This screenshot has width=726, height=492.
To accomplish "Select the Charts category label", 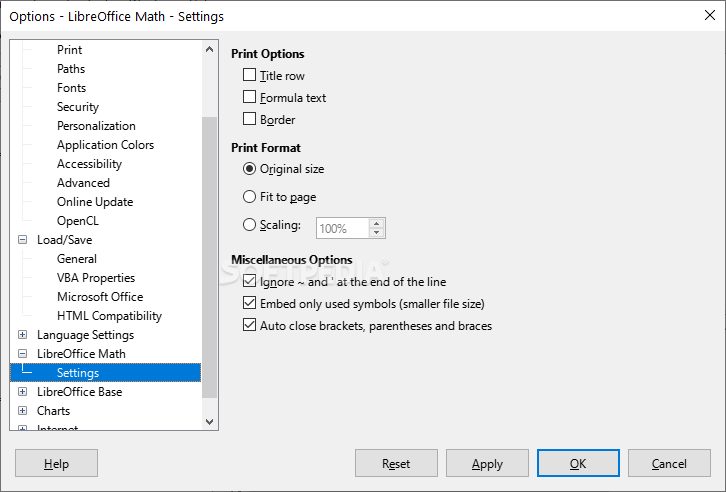I will point(53,411).
